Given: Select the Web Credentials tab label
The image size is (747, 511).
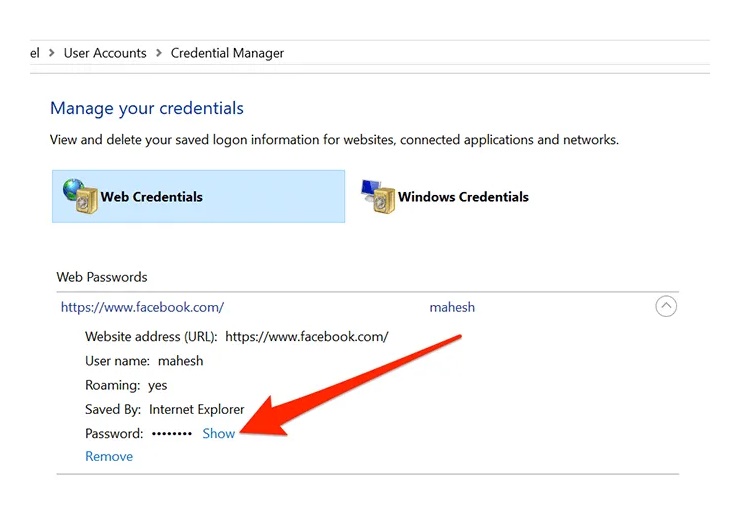Looking at the screenshot, I should click(151, 197).
